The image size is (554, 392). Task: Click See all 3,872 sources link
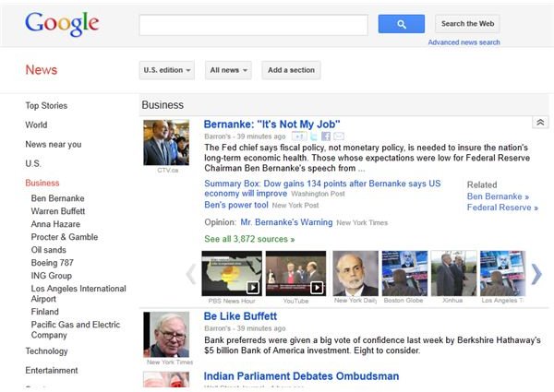click(x=249, y=239)
